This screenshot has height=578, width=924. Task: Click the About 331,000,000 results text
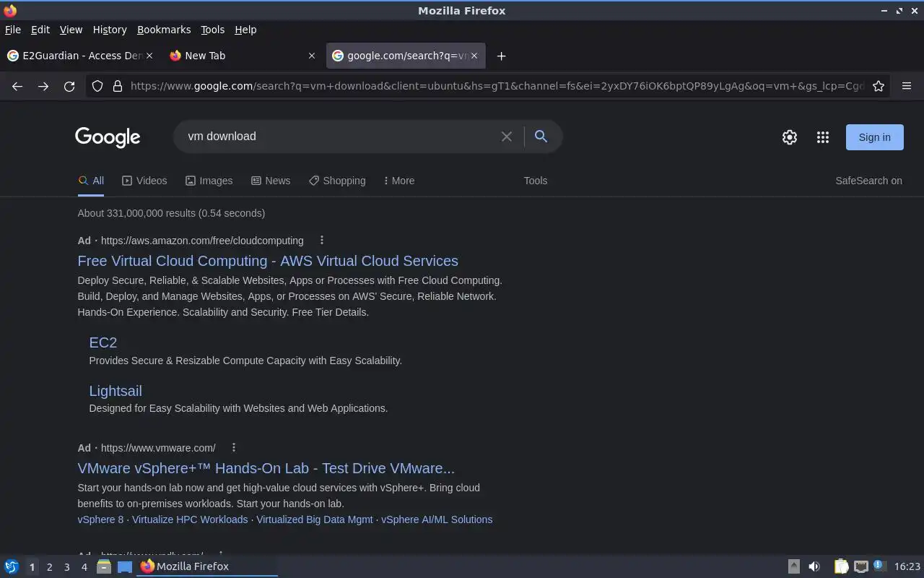[171, 213]
